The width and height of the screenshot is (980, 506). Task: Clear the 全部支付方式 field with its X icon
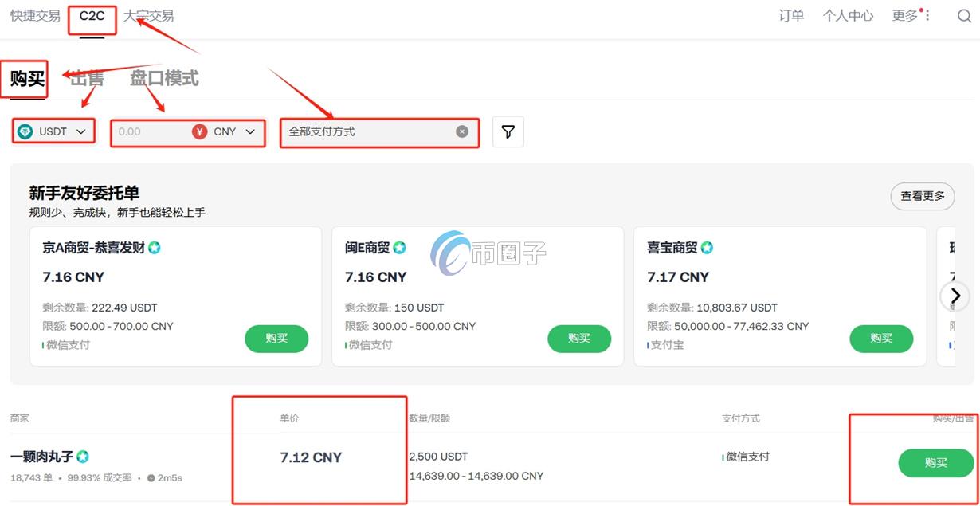(x=462, y=131)
